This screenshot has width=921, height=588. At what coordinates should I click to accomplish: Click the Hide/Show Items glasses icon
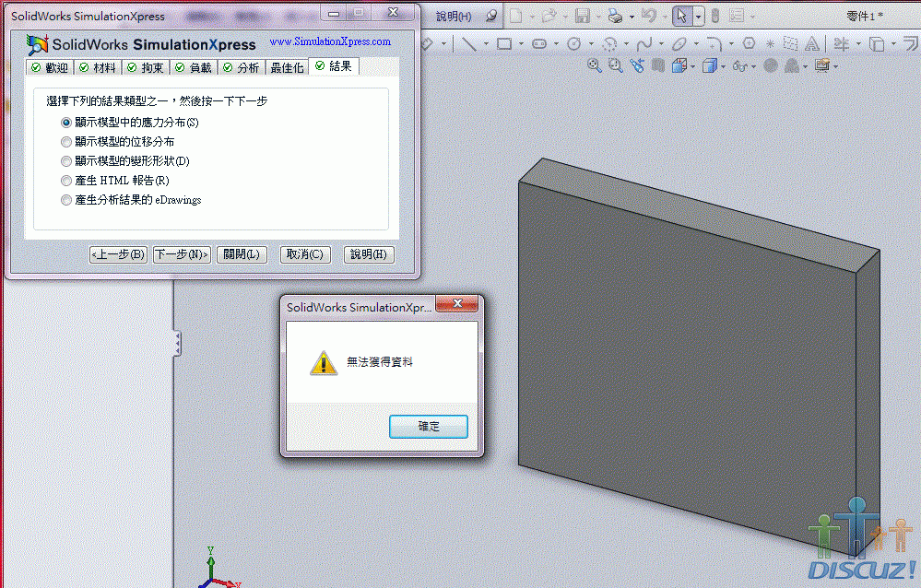pos(740,66)
